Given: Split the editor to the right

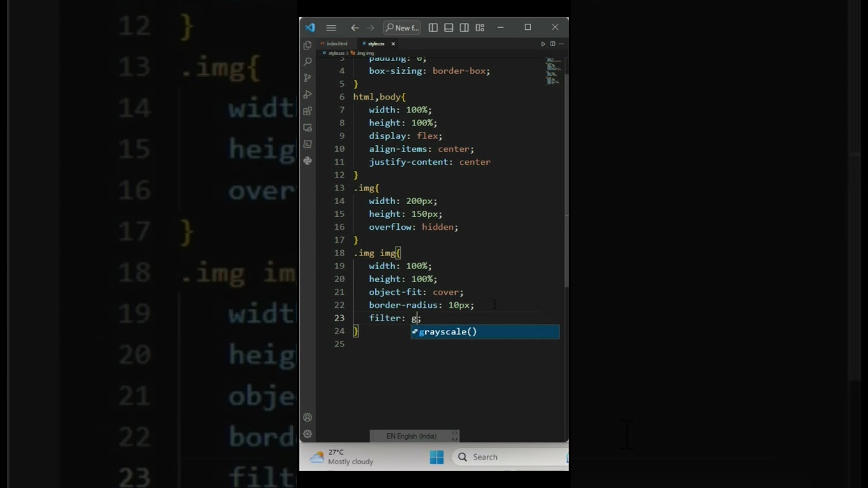Looking at the screenshot, I should coord(553,43).
